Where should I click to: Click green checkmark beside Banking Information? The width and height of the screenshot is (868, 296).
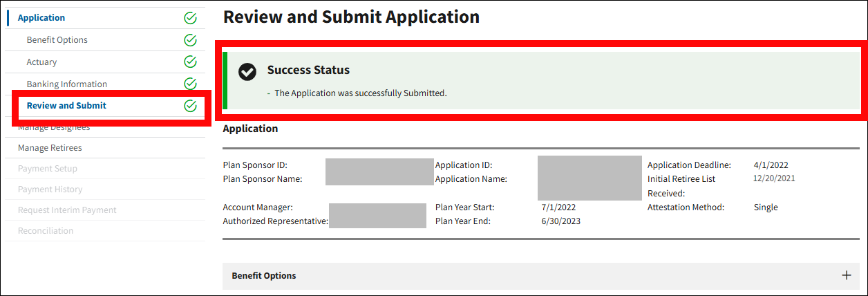[x=191, y=84]
